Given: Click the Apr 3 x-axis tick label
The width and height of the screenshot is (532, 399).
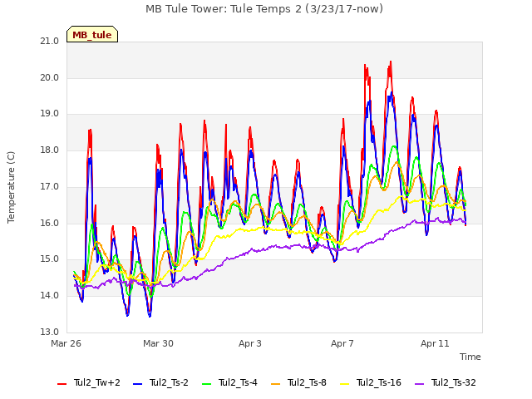Looking at the screenshot, I should [250, 343].
